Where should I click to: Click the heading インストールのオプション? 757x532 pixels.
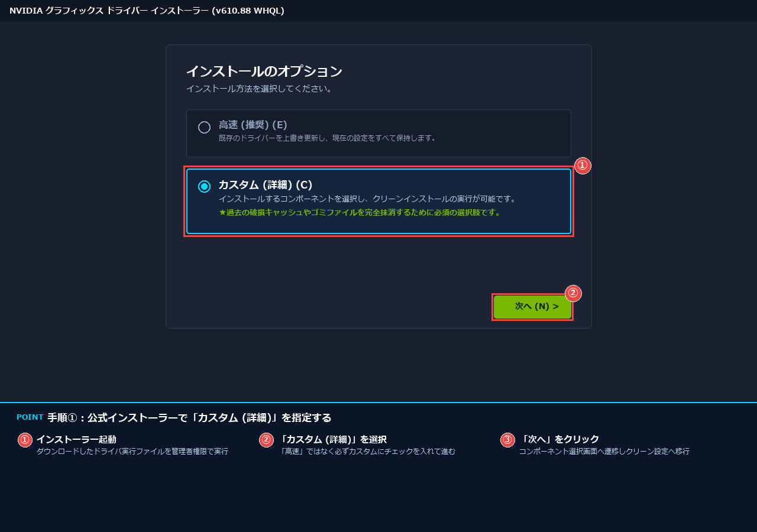[x=264, y=72]
